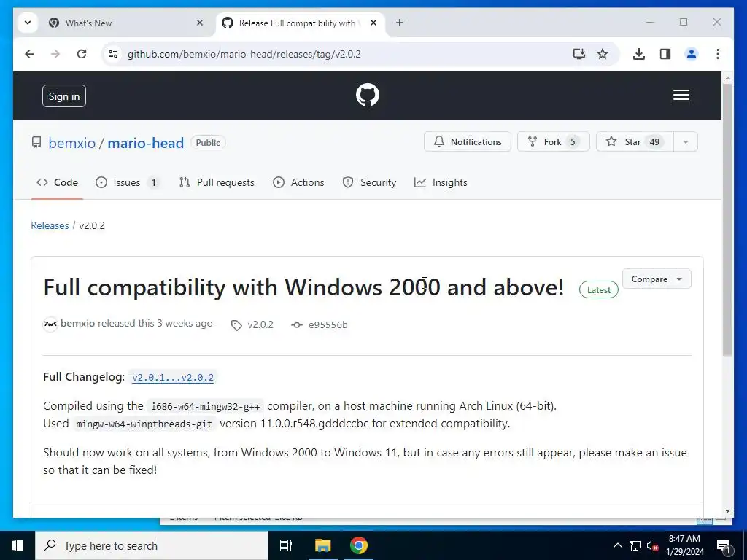Bookmark this page with the star icon
The width and height of the screenshot is (747, 560).
603,54
